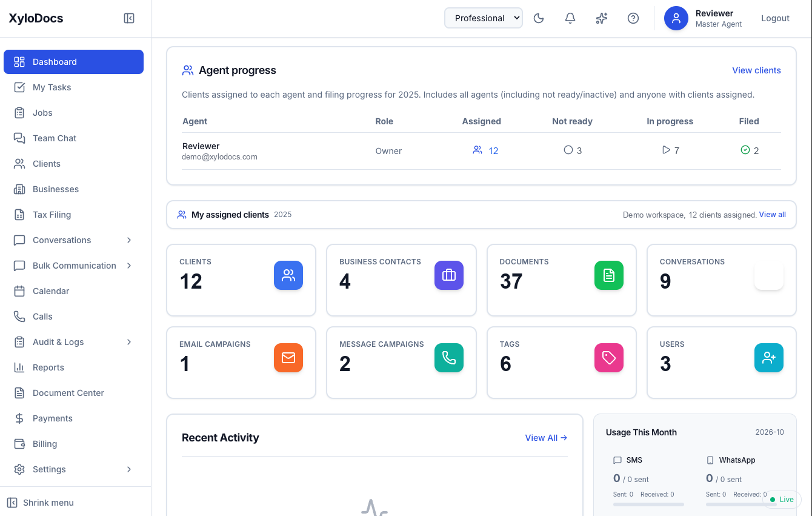Open help question mark icon

[x=633, y=18]
